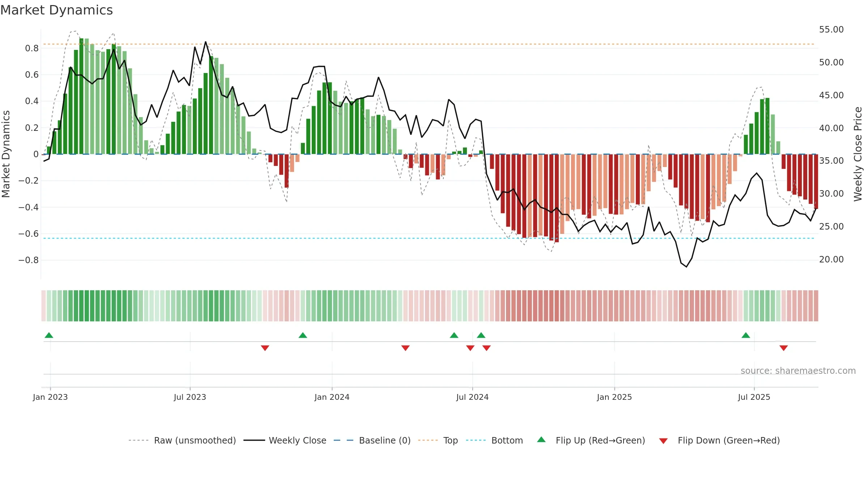Click the Jan 2023 x-axis label
This screenshot has width=868, height=488.
point(50,397)
